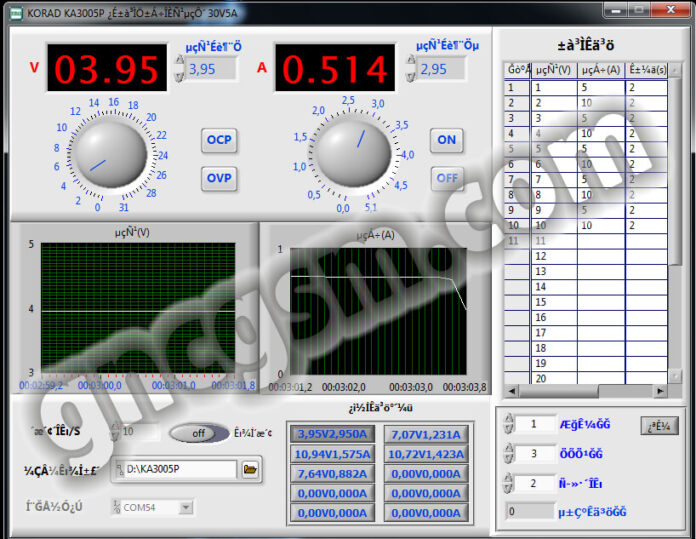Click the voltage rotary knob
Image resolution: width=696 pixels, height=539 pixels.
tap(111, 154)
